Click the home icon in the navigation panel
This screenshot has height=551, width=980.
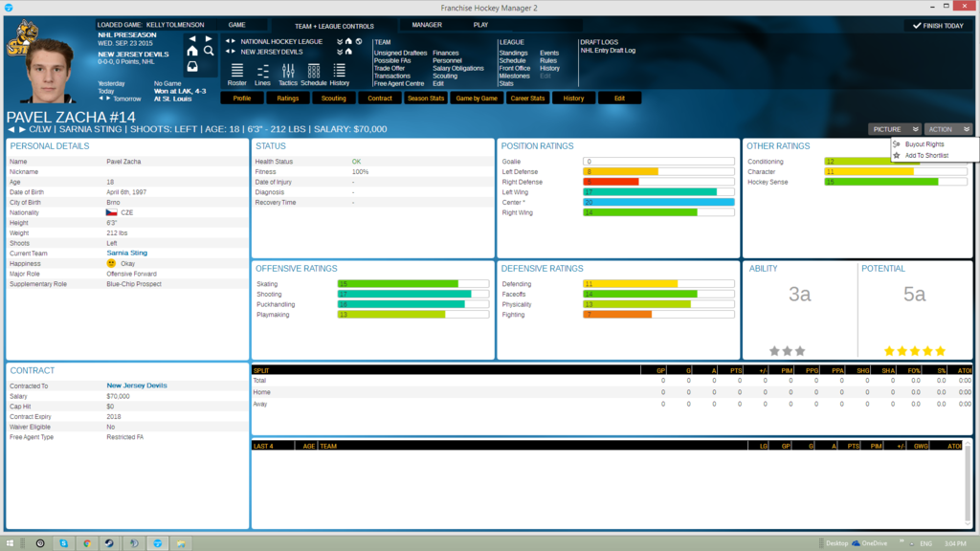click(193, 52)
